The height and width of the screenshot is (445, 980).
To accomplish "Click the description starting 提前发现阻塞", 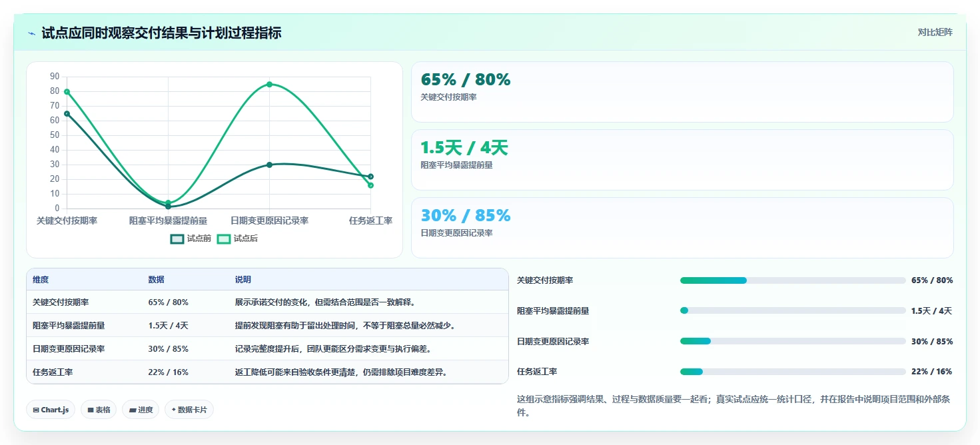I will coord(345,326).
